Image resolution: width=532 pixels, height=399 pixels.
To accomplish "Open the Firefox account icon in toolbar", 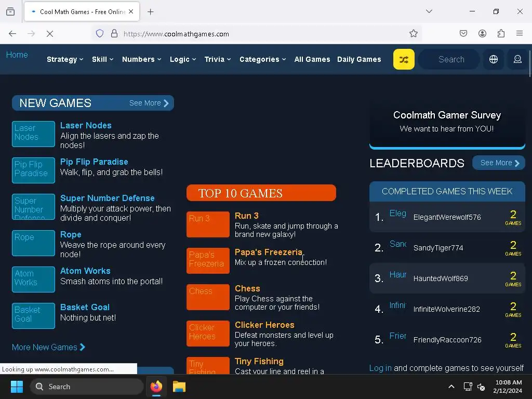I will point(482,34).
